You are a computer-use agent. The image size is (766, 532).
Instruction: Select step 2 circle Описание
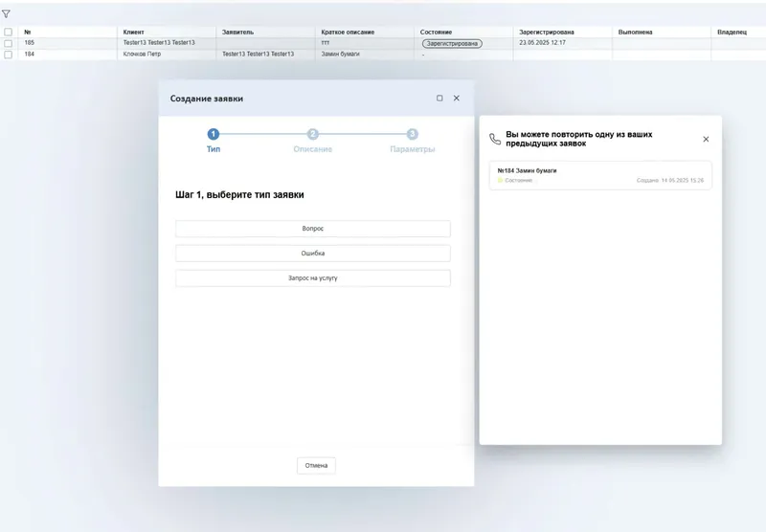[x=313, y=134]
